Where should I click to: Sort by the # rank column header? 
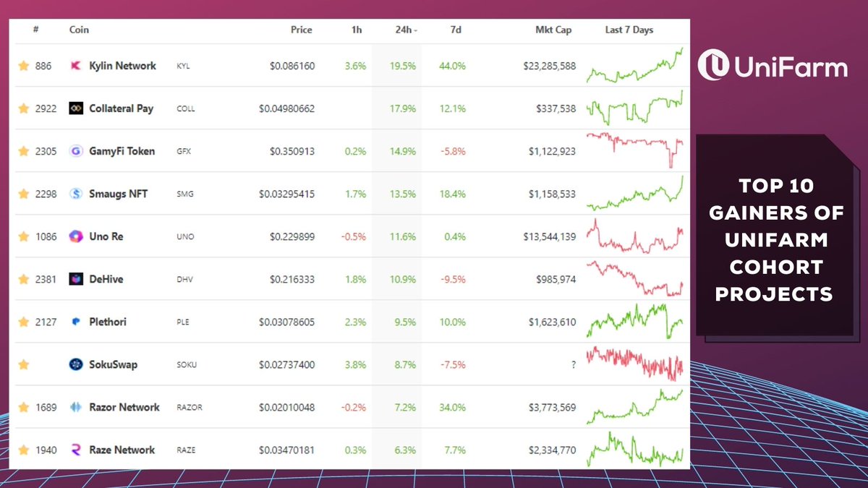[36, 30]
